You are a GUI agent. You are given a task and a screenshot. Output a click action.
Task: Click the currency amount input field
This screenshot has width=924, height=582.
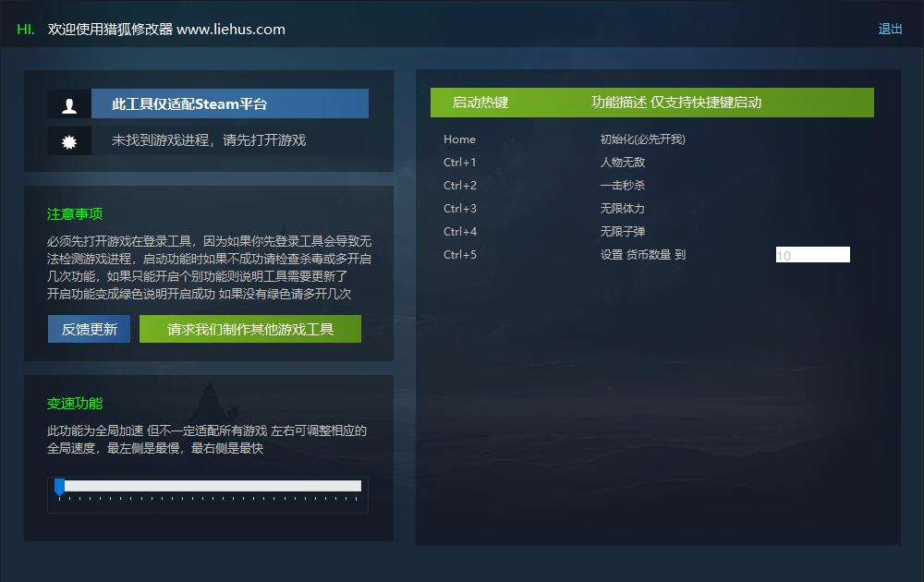coord(812,254)
